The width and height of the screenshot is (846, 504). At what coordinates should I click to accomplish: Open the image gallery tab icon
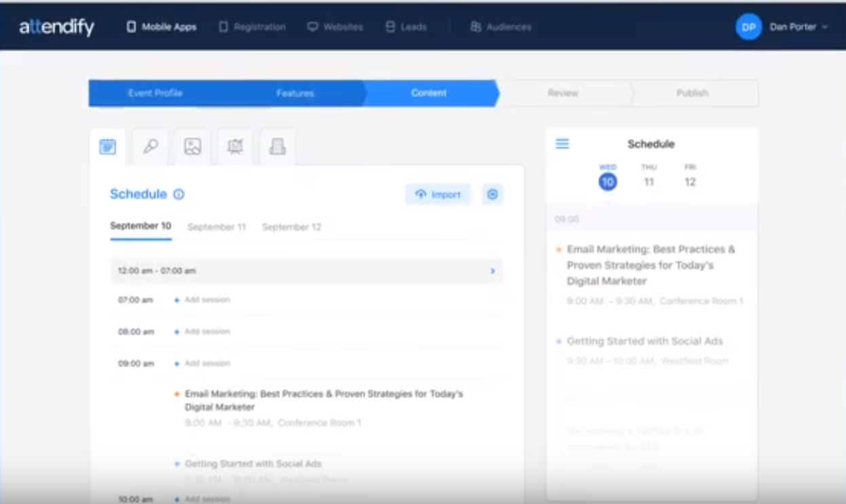193,147
